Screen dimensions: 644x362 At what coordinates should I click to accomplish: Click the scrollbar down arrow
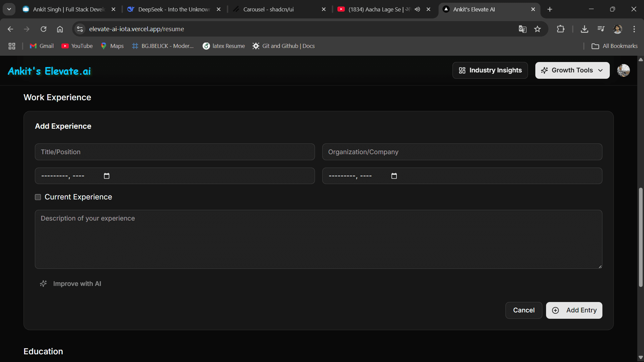click(641, 358)
